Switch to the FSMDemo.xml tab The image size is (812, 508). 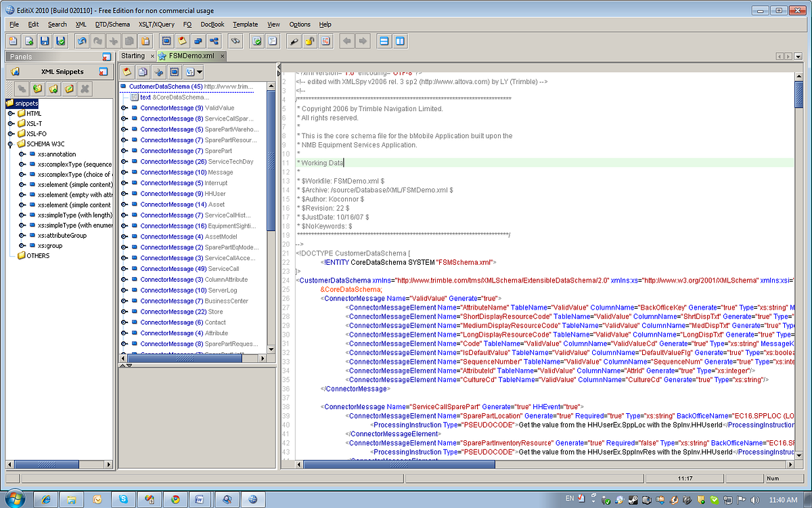(191, 56)
